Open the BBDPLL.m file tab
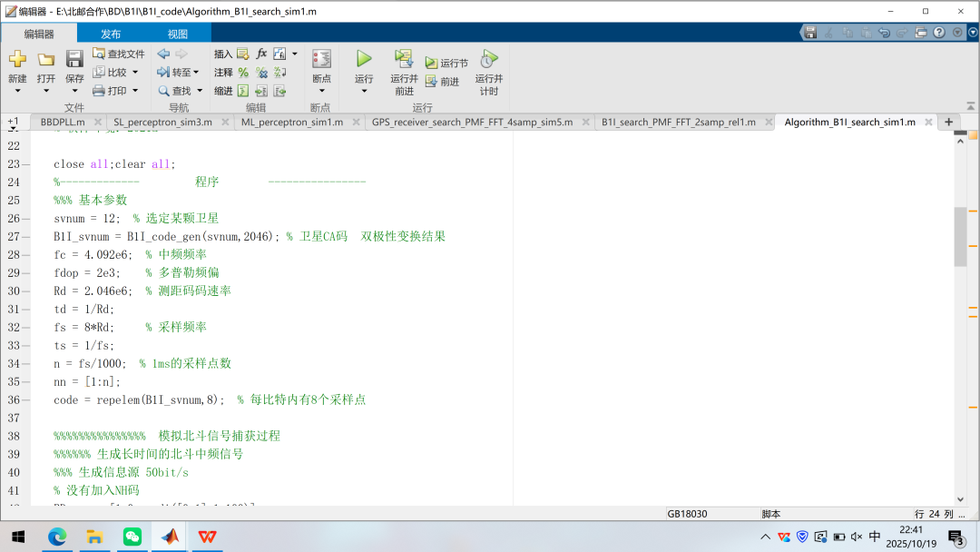This screenshot has width=980, height=552. pos(63,122)
